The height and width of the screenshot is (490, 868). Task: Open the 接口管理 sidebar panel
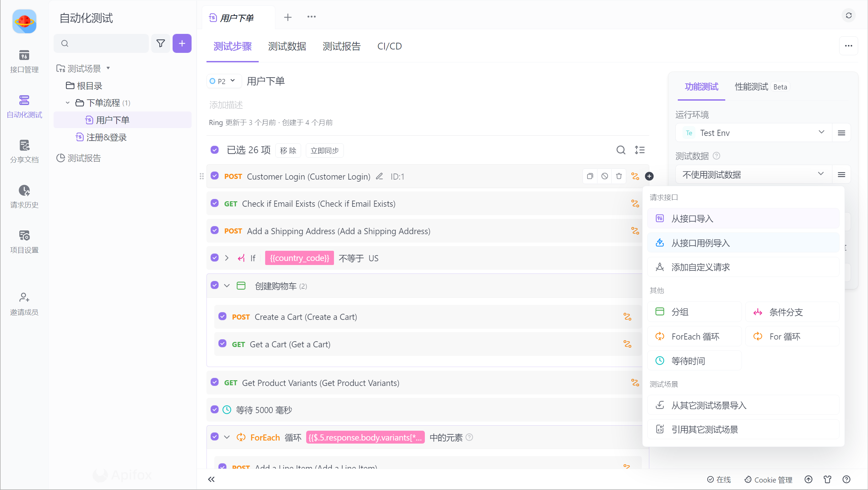(x=24, y=61)
